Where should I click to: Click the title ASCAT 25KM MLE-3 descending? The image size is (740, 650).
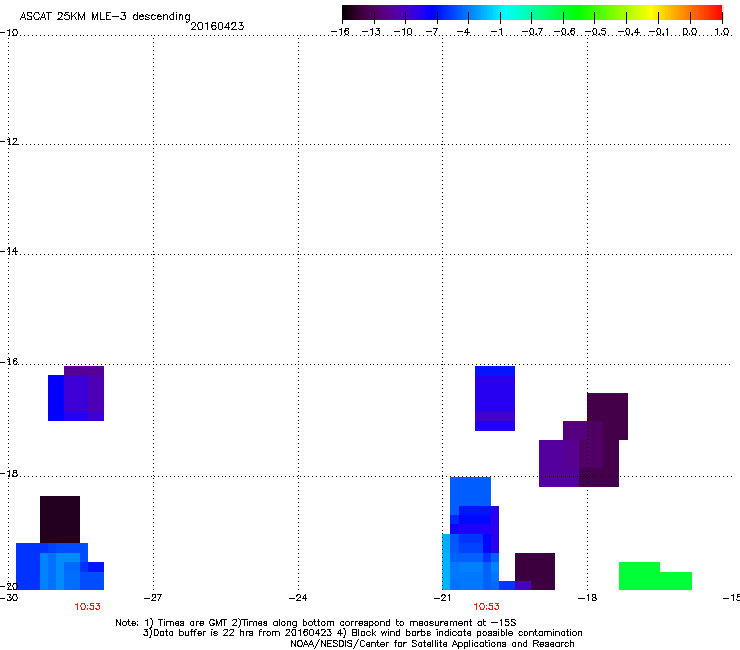click(105, 16)
